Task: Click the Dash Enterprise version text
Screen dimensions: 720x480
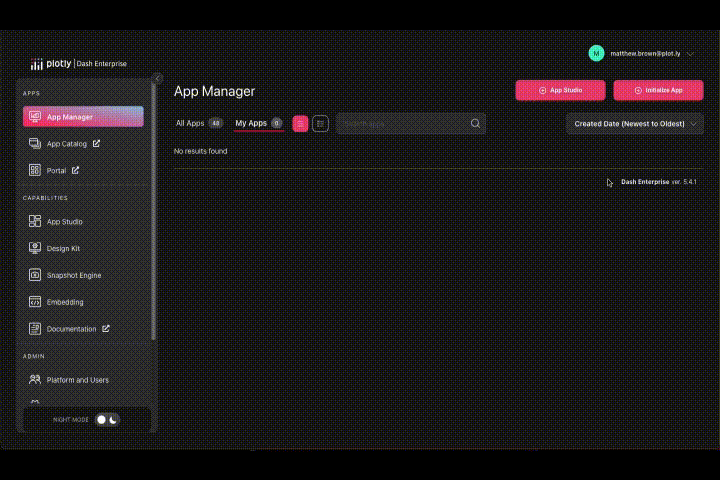Action: click(658, 182)
